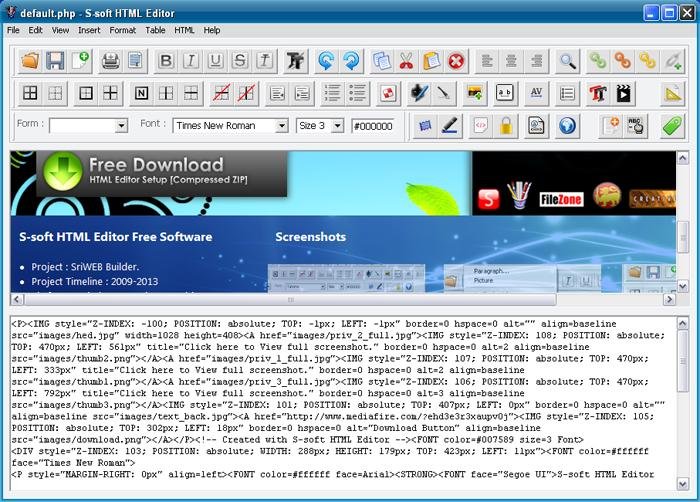Click the green tag icon
The height and width of the screenshot is (502, 700).
672,126
